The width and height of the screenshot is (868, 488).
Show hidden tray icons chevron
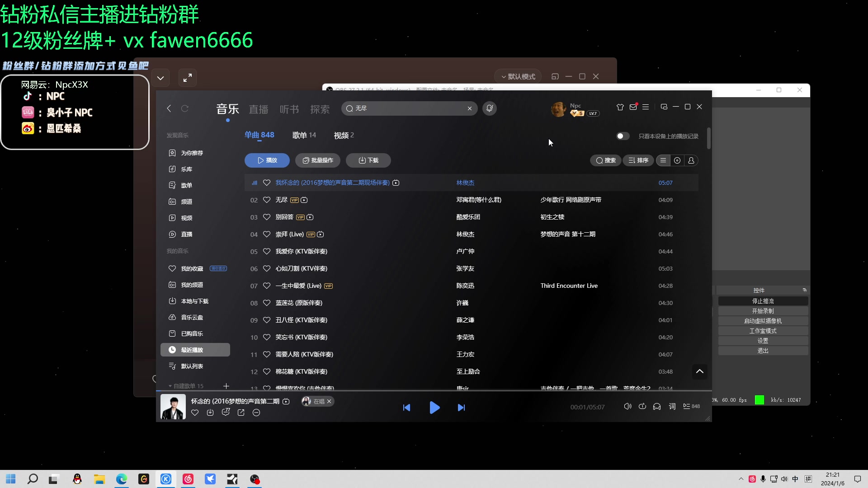coord(741,479)
